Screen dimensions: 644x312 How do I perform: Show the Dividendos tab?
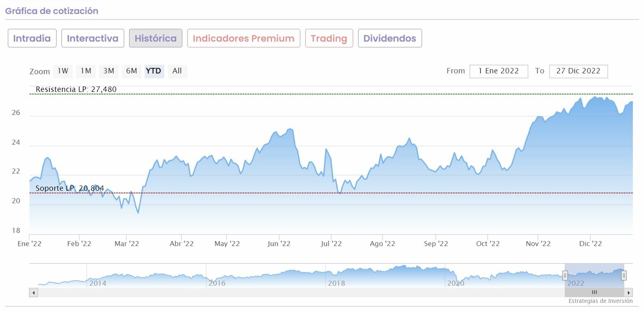389,38
